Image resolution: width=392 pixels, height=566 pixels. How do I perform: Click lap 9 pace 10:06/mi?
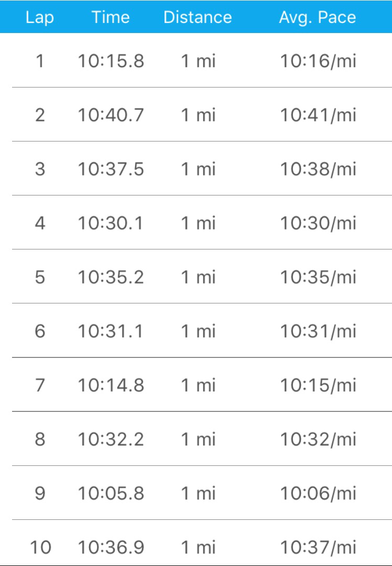[x=318, y=493]
